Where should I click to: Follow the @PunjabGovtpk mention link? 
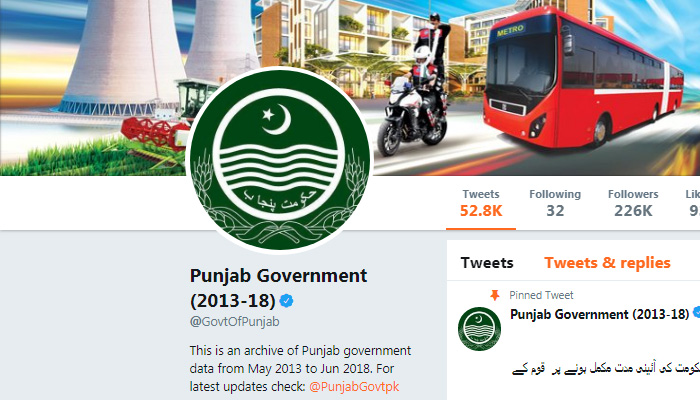tap(354, 387)
